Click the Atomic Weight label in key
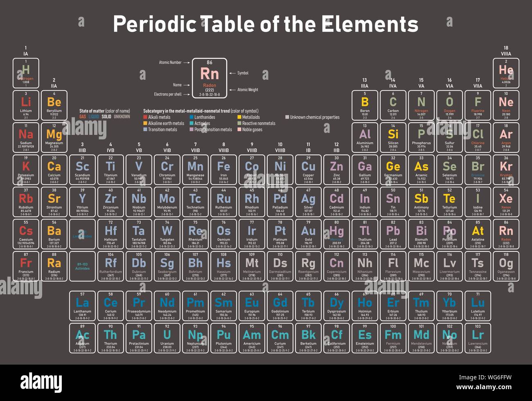This screenshot has width=532, height=401. click(x=248, y=90)
